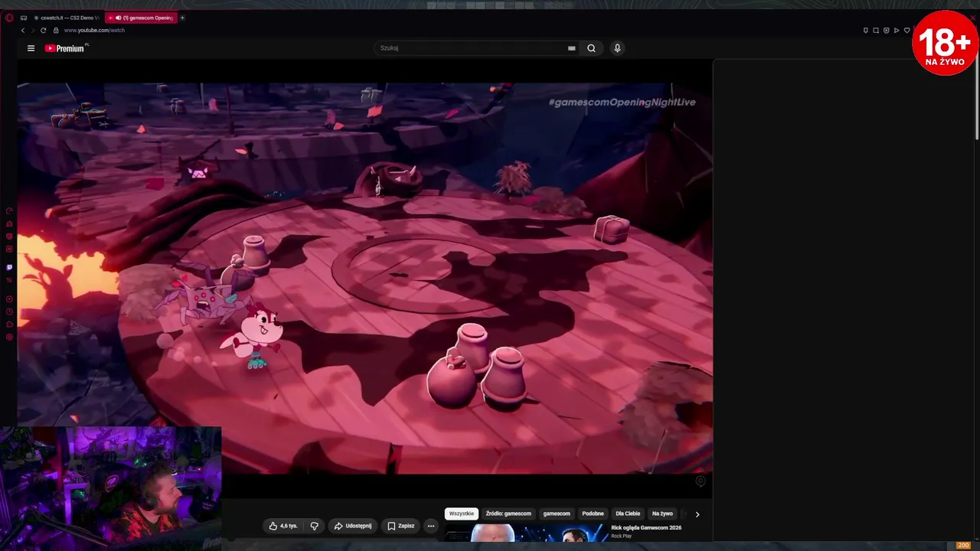Like the video with 4,6 tys. likes
Screen dimensions: 980x551
point(283,526)
